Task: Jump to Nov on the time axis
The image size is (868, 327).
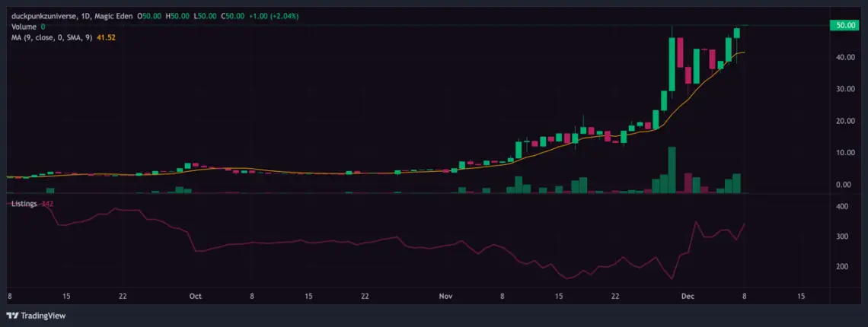Action: tap(446, 297)
